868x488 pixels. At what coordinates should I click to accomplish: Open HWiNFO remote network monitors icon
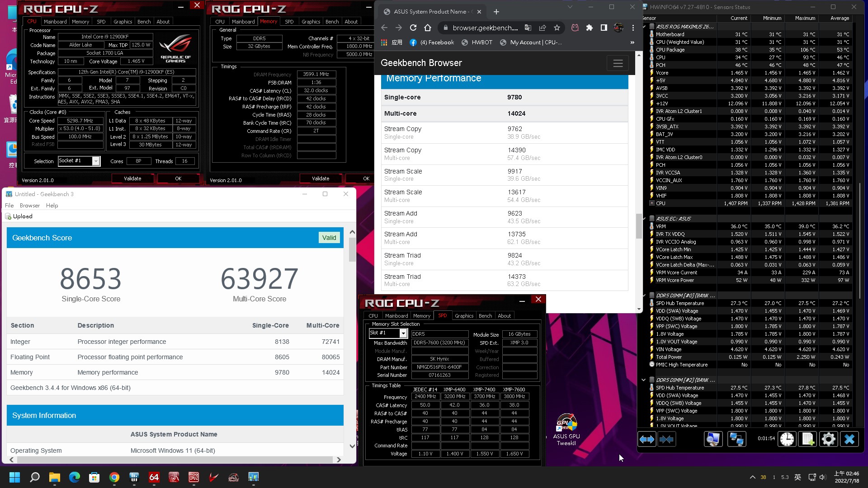(736, 439)
